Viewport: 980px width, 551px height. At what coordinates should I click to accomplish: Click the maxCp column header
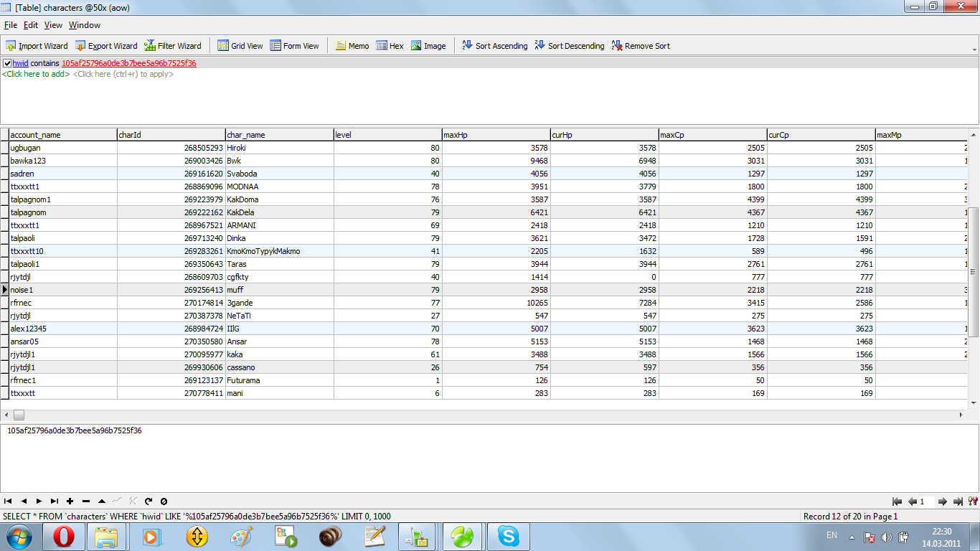click(712, 135)
